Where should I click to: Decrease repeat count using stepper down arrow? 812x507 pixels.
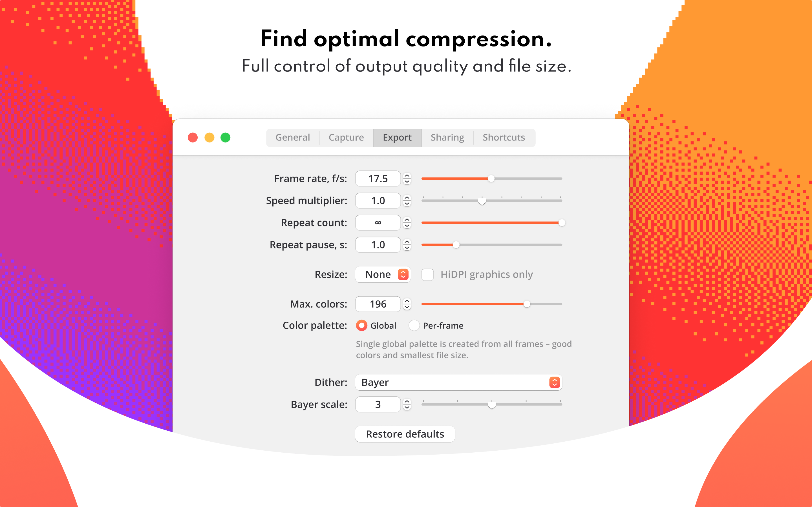(x=407, y=226)
